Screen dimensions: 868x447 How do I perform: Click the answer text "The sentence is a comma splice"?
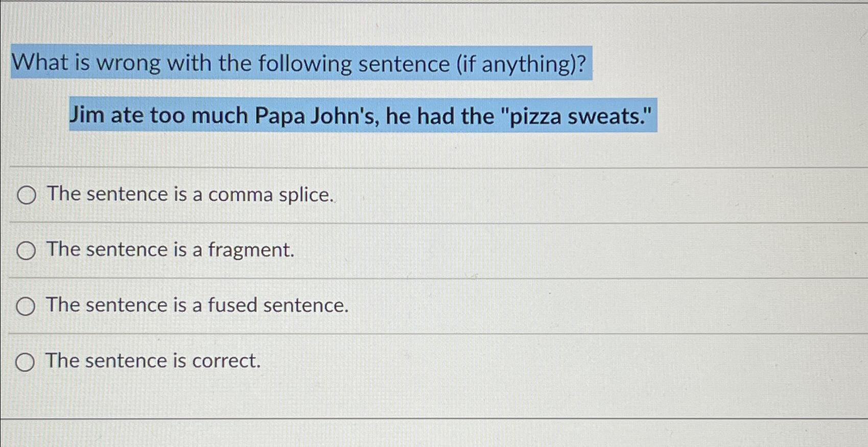click(x=187, y=195)
